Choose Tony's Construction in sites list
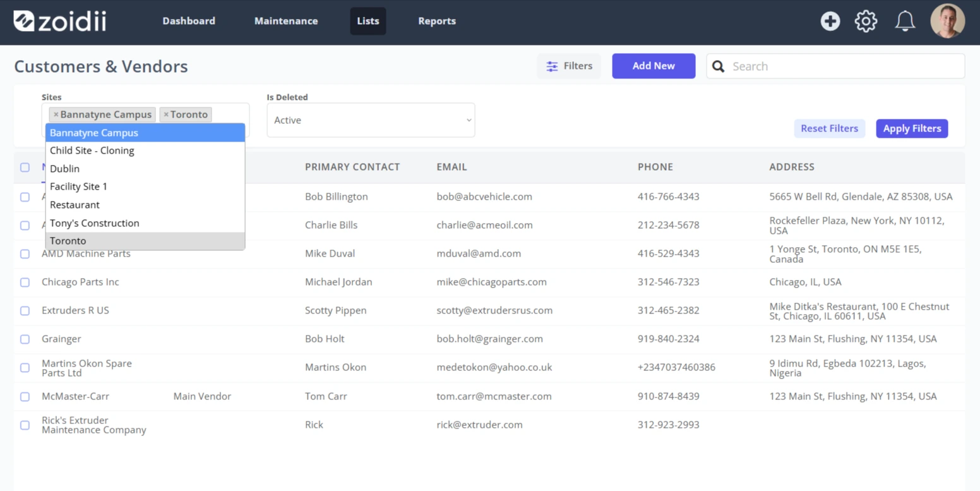This screenshot has width=980, height=491. click(x=145, y=223)
